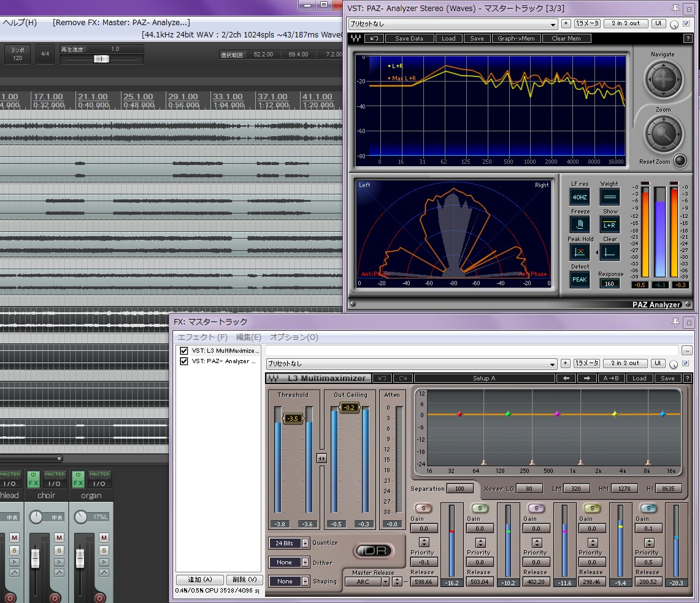
Task: Solo the yellow high-mid band in L3
Action: [x=592, y=508]
